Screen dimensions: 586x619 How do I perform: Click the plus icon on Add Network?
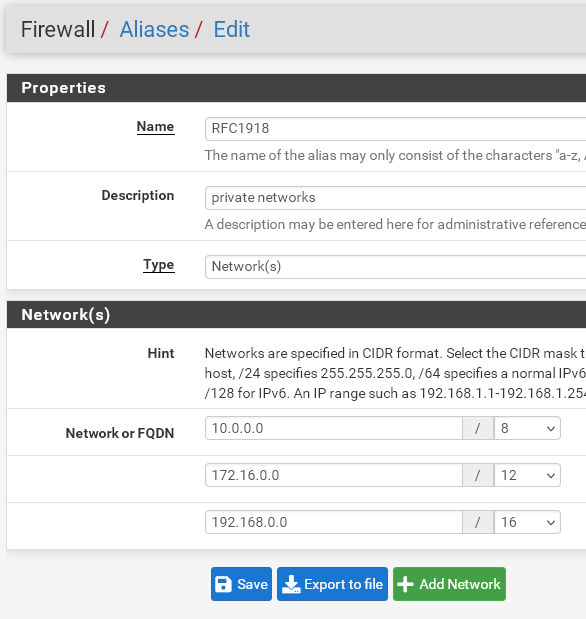pyautogui.click(x=405, y=584)
